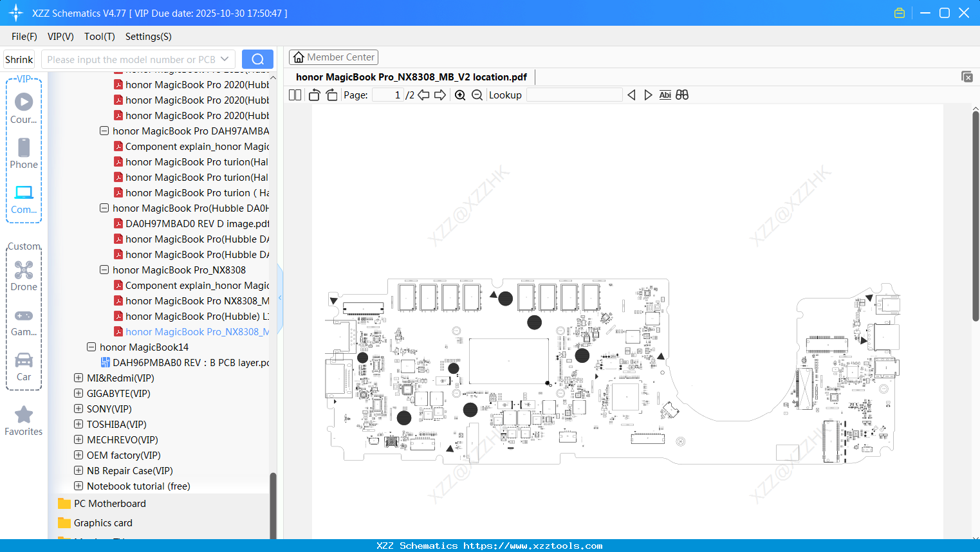Open the Member Center
The image size is (980, 552).
(333, 57)
